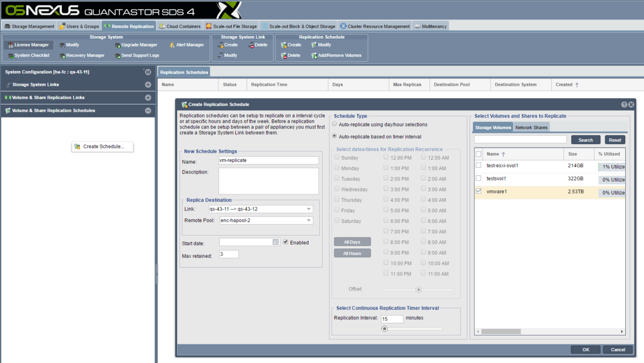
Task: Cancel the Create Replication Schedule dialog
Action: [618, 350]
